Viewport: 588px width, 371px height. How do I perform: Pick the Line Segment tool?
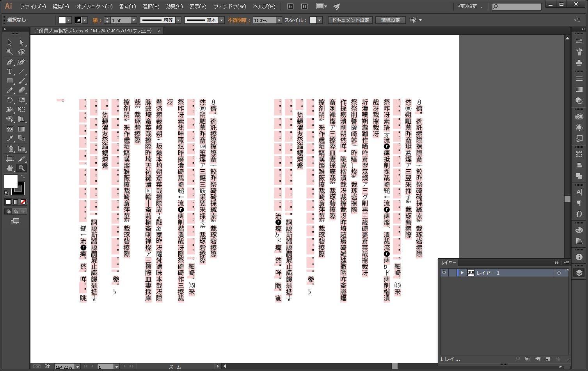pos(21,72)
